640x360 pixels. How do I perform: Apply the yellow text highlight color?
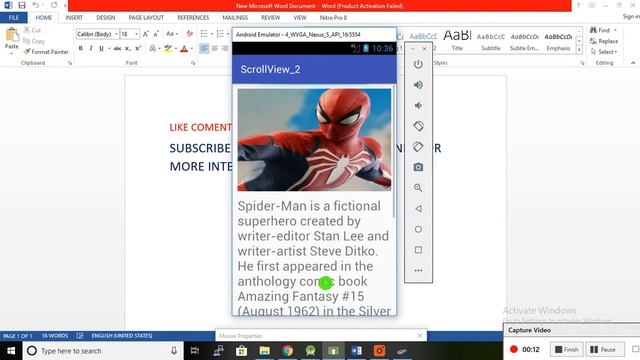(168, 49)
